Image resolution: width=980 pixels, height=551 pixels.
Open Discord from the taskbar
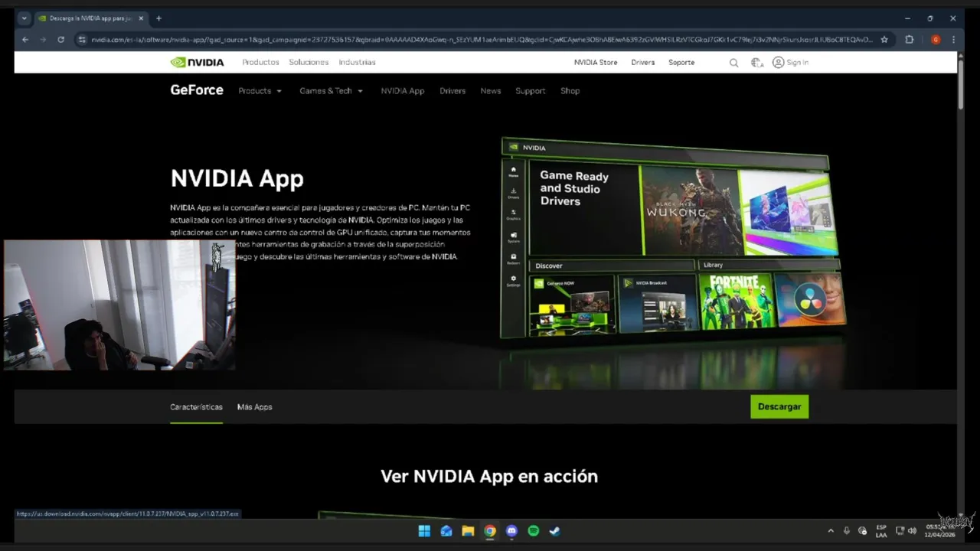click(511, 531)
